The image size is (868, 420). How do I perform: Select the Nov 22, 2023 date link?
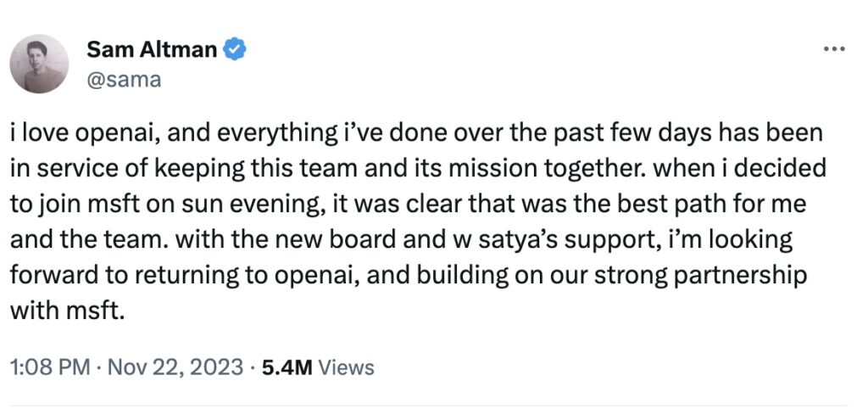[x=175, y=367]
